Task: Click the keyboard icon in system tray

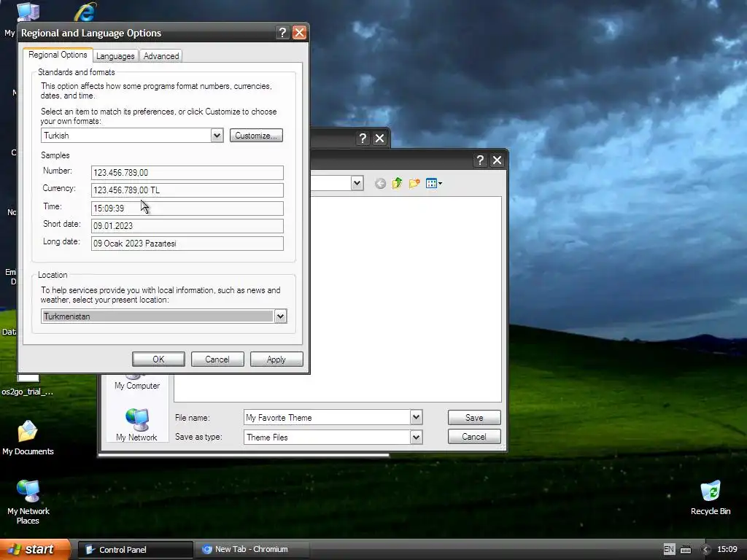Action: coord(686,550)
